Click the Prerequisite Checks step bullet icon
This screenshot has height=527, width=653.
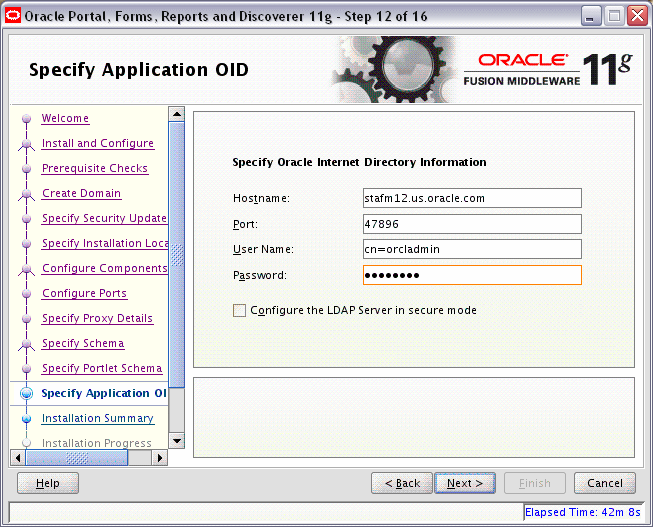[27, 169]
